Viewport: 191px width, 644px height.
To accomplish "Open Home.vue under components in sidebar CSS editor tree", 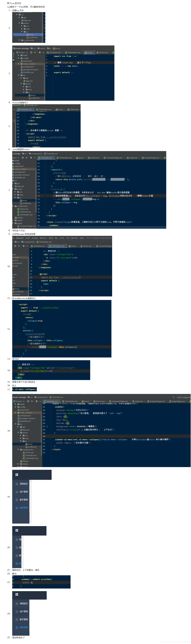I will click(28, 452).
